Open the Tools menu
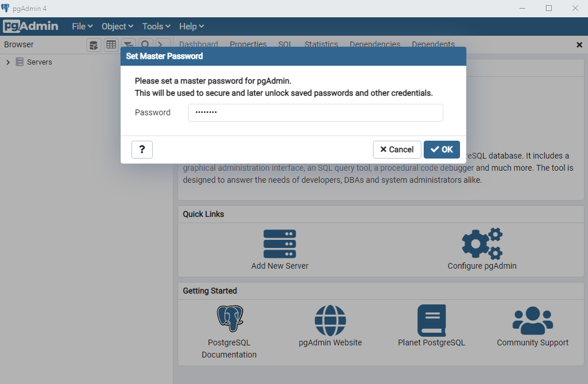Image resolution: width=588 pixels, height=384 pixels. click(x=156, y=27)
